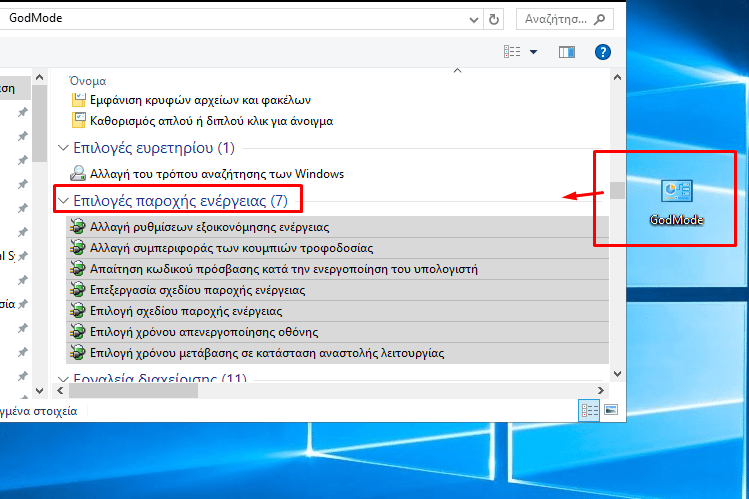Viewport: 749px width, 499px height.
Task: Open Απαίτηση κωδικού πρόσβασης κατά την ενεργοποίηση
Action: [x=338, y=269]
